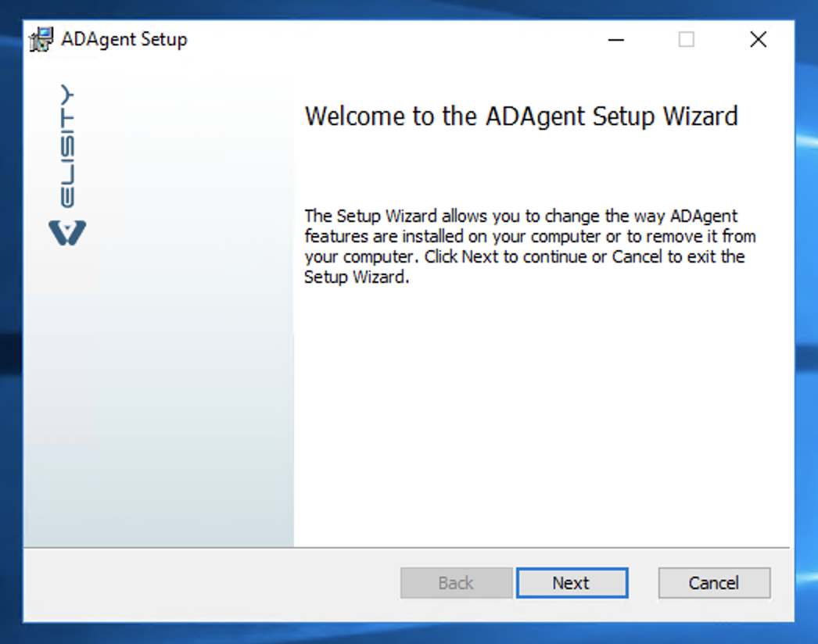This screenshot has width=818, height=644.
Task: Click the vertical ELISITY wordmark
Action: (67, 146)
